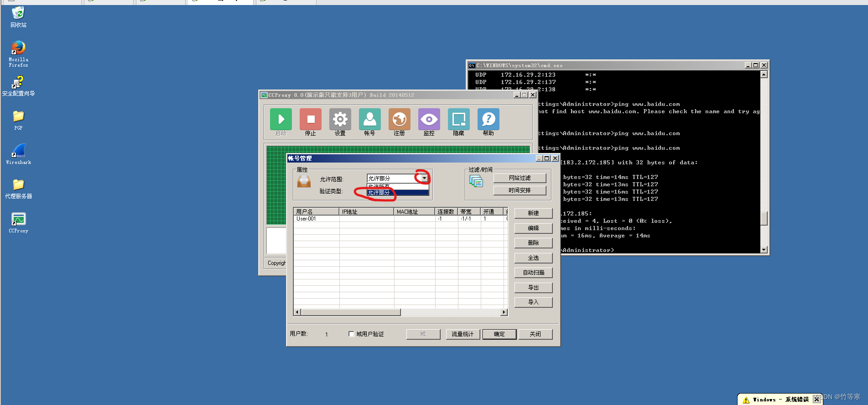The image size is (868, 405).
Task: Click 新建 to create an account
Action: pyautogui.click(x=534, y=213)
